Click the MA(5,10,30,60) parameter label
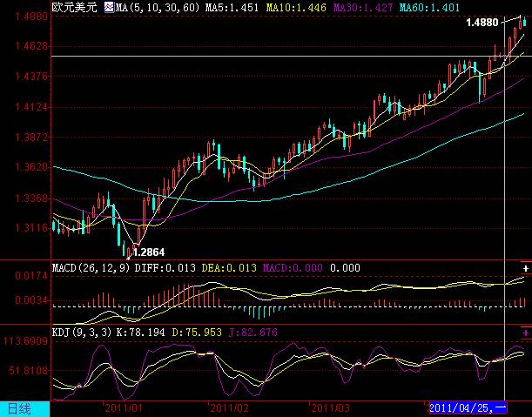The width and height of the screenshot is (532, 417). coord(158,7)
